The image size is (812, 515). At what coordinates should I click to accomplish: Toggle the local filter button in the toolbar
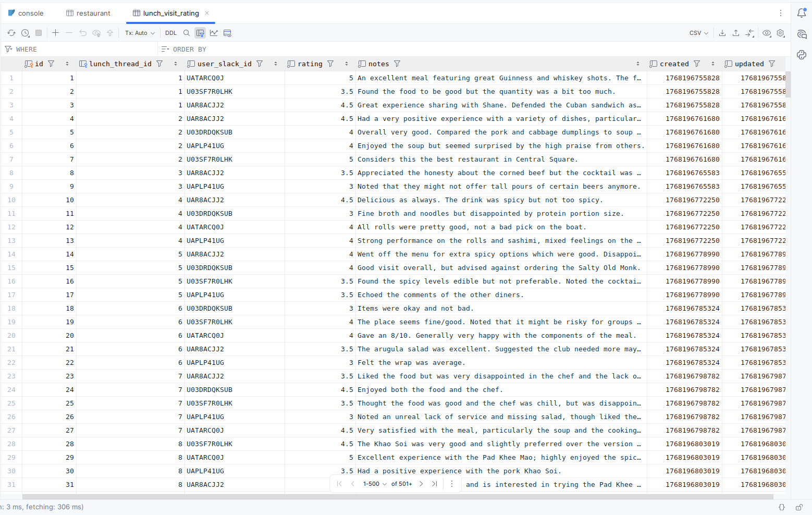pos(200,33)
